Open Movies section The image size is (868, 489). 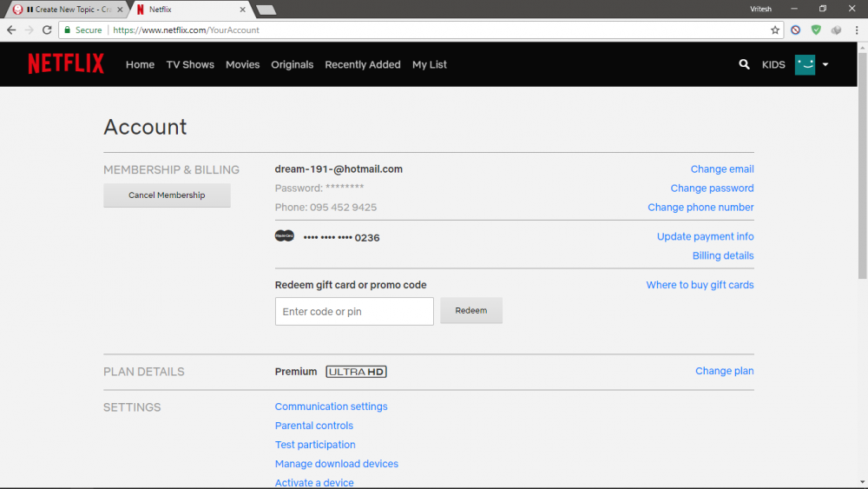tap(242, 64)
